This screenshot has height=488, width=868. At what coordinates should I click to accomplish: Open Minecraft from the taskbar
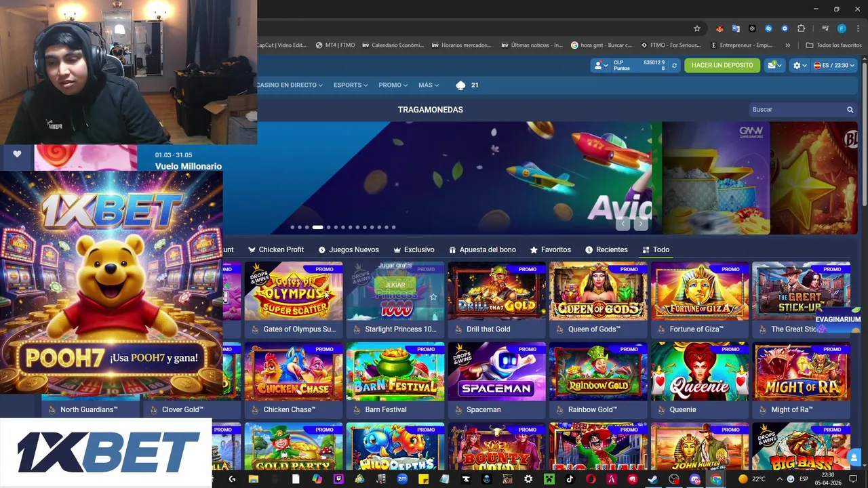[549, 479]
